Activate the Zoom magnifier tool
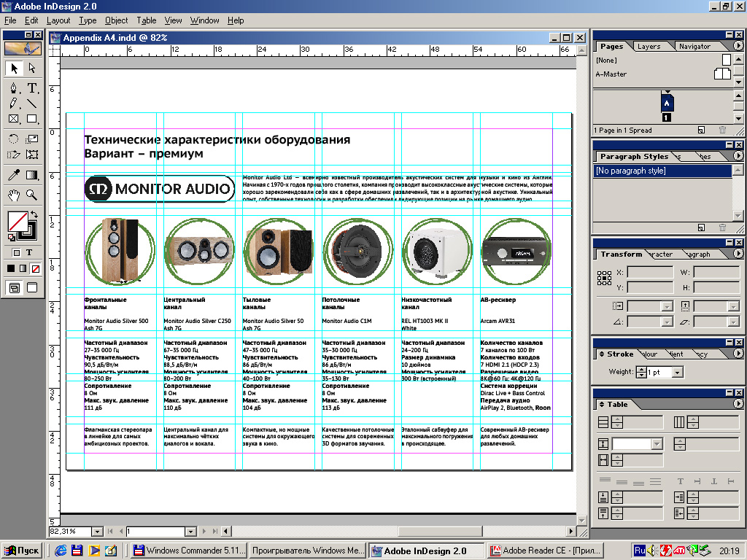 tap(32, 195)
